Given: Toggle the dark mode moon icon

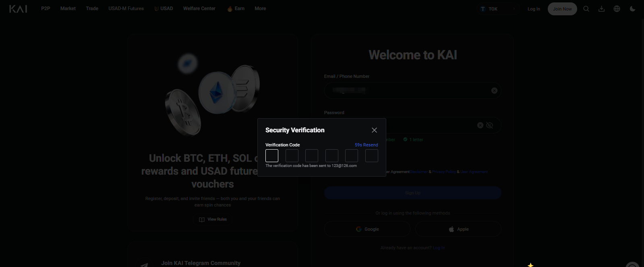Looking at the screenshot, I should tap(632, 9).
